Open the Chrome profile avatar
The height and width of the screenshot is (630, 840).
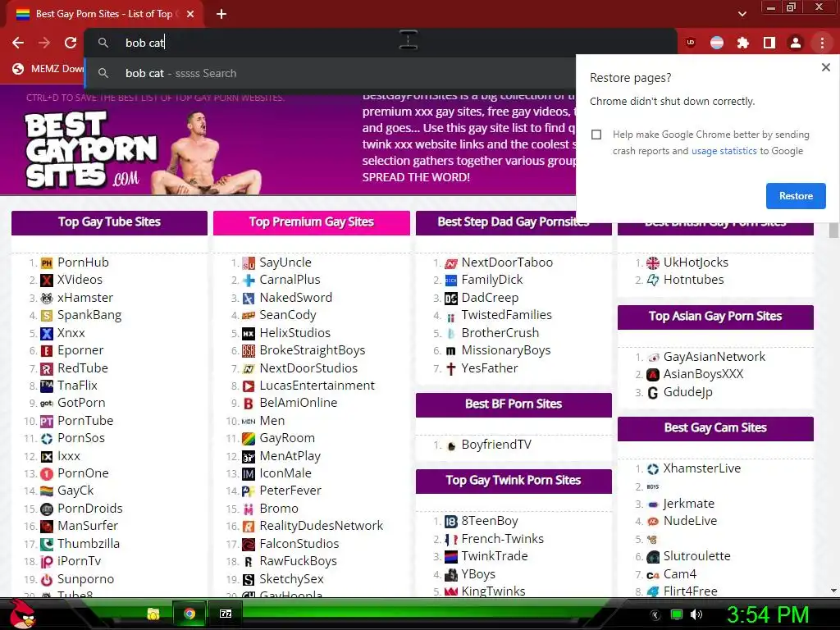796,43
